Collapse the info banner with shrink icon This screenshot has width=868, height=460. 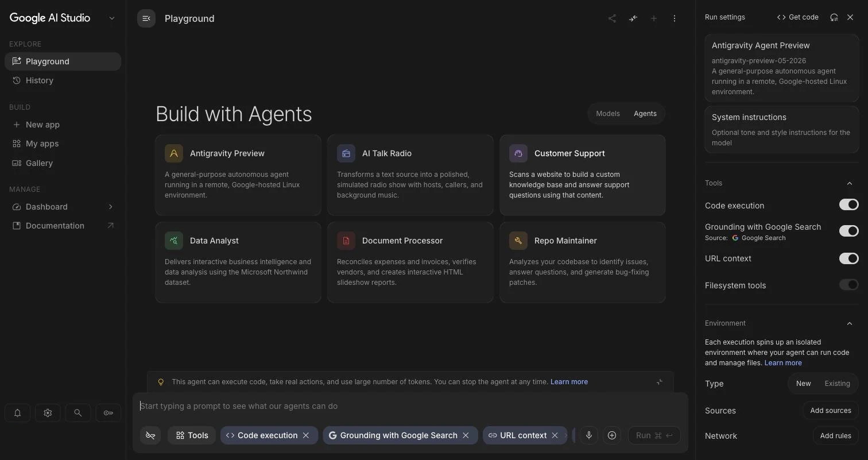pyautogui.click(x=659, y=382)
